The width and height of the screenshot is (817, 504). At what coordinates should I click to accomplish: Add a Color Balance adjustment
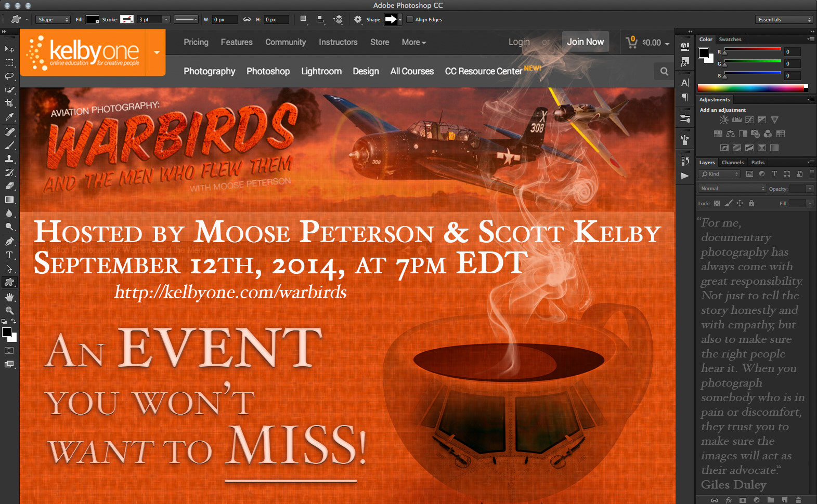click(x=730, y=134)
